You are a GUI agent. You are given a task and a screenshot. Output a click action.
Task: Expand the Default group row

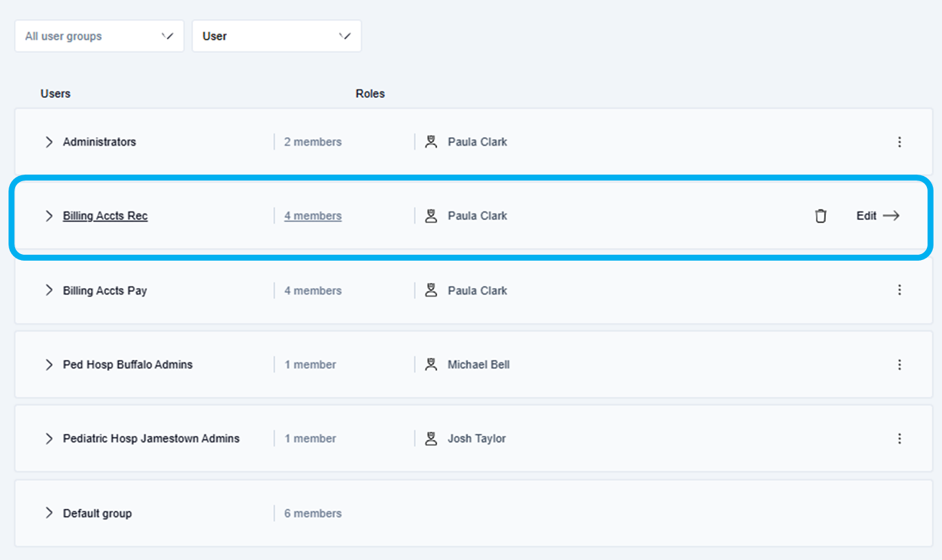point(49,513)
